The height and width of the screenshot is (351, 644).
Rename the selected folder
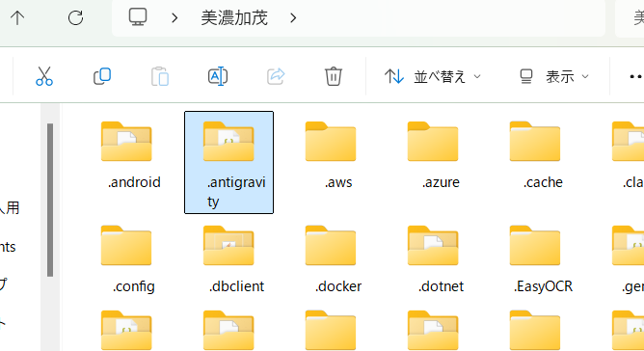coord(218,76)
